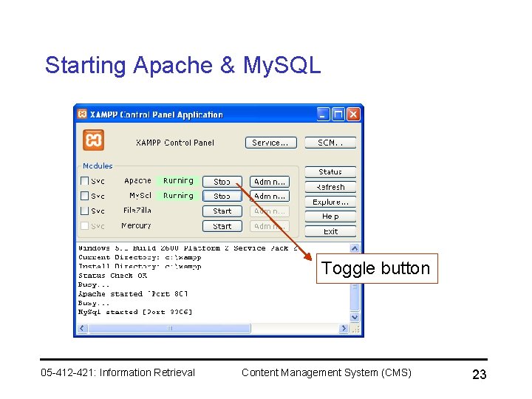The image size is (532, 399).
Task: Click the 'Install Directory' log line
Action: 140,266
